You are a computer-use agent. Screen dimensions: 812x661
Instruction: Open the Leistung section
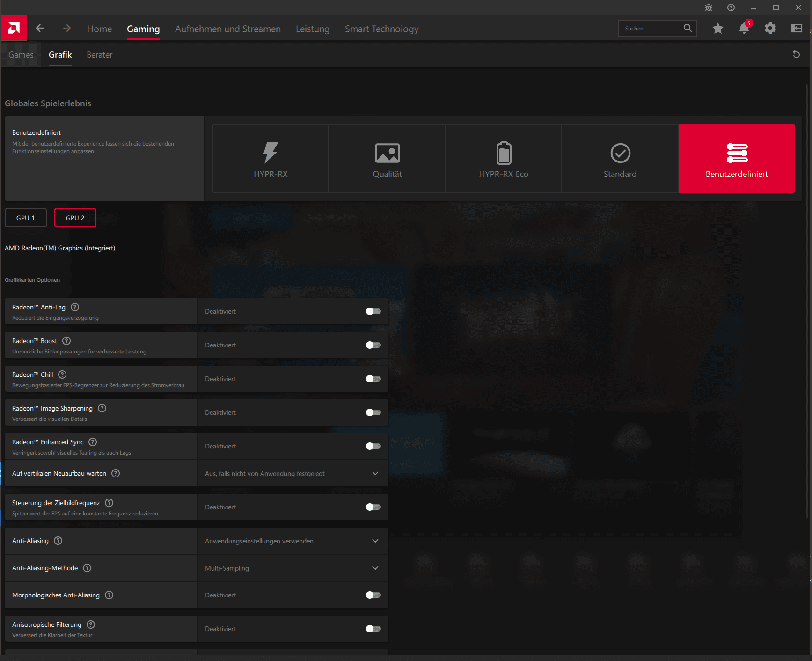[x=313, y=29]
